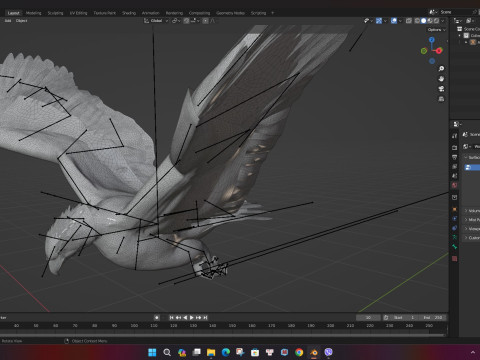Select material preview viewport shading
This screenshot has width=480, height=360.
click(x=430, y=21)
